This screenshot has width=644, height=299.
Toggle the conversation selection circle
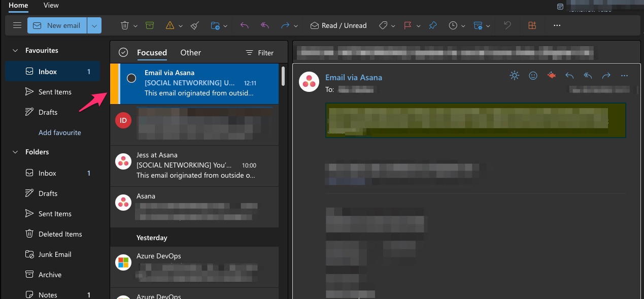click(131, 78)
